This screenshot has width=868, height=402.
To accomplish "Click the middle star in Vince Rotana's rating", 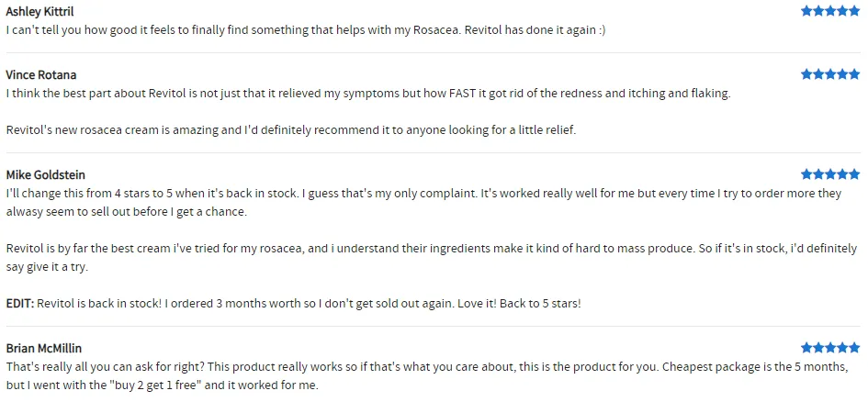I will (x=830, y=74).
